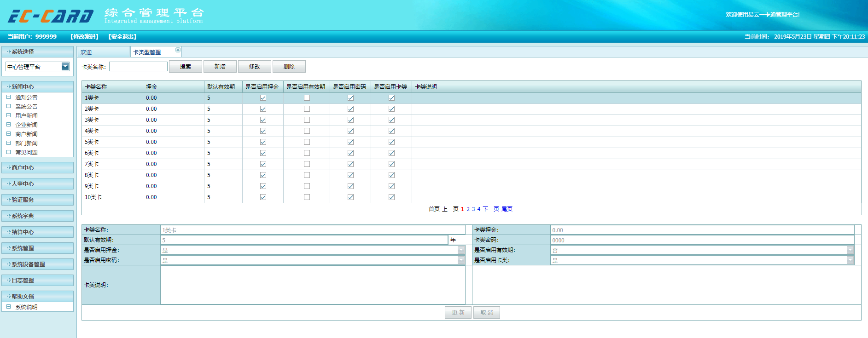Click the icon beside 常见问题
The width and height of the screenshot is (868, 338).
[8, 152]
